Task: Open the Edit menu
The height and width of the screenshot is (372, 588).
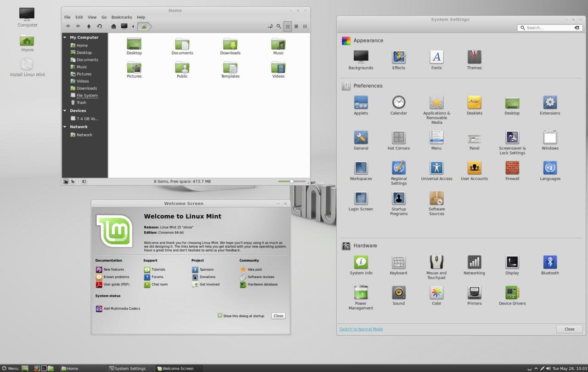Action: (79, 17)
